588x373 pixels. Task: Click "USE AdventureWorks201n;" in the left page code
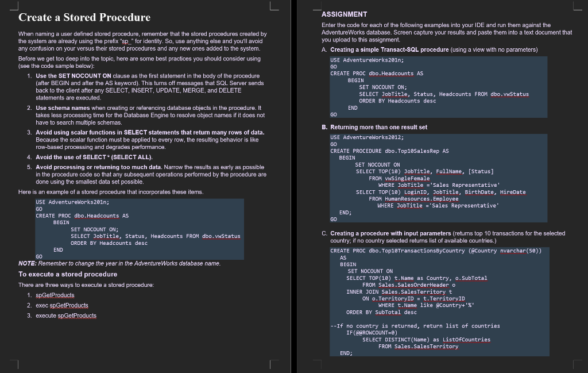click(x=72, y=202)
